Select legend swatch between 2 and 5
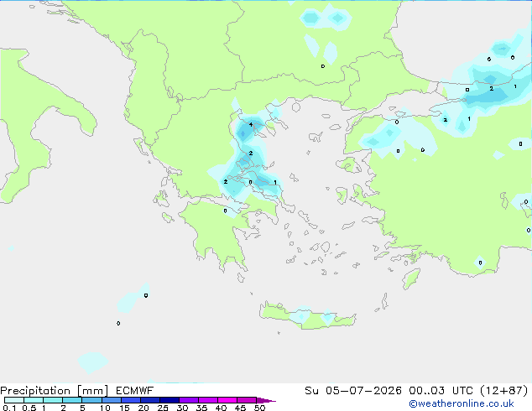The image size is (532, 411). (x=72, y=400)
